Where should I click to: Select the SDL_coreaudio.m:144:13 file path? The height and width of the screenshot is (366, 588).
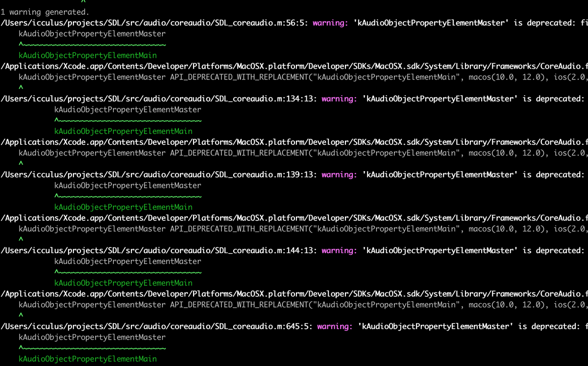[x=159, y=250]
